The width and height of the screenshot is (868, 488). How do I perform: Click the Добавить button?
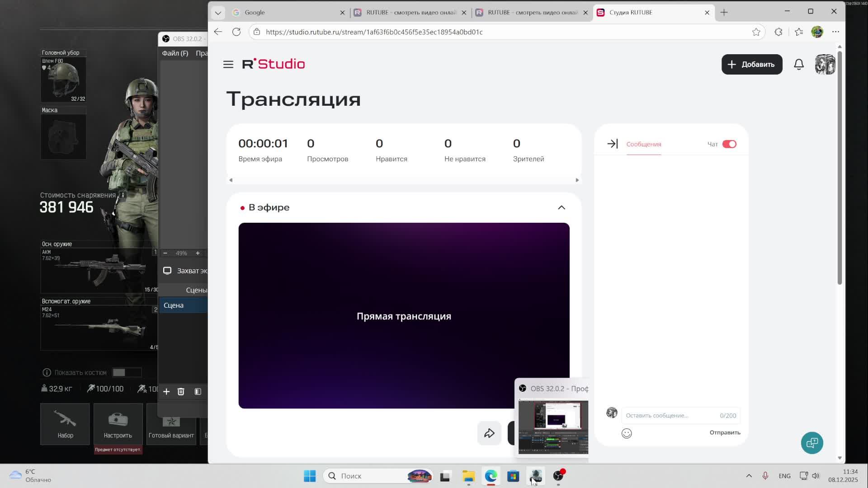click(x=751, y=64)
